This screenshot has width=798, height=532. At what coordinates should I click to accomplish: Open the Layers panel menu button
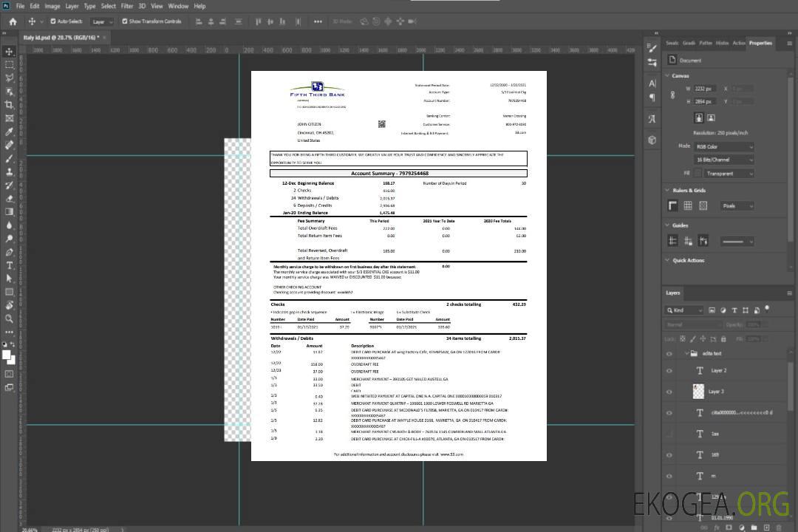(x=789, y=293)
